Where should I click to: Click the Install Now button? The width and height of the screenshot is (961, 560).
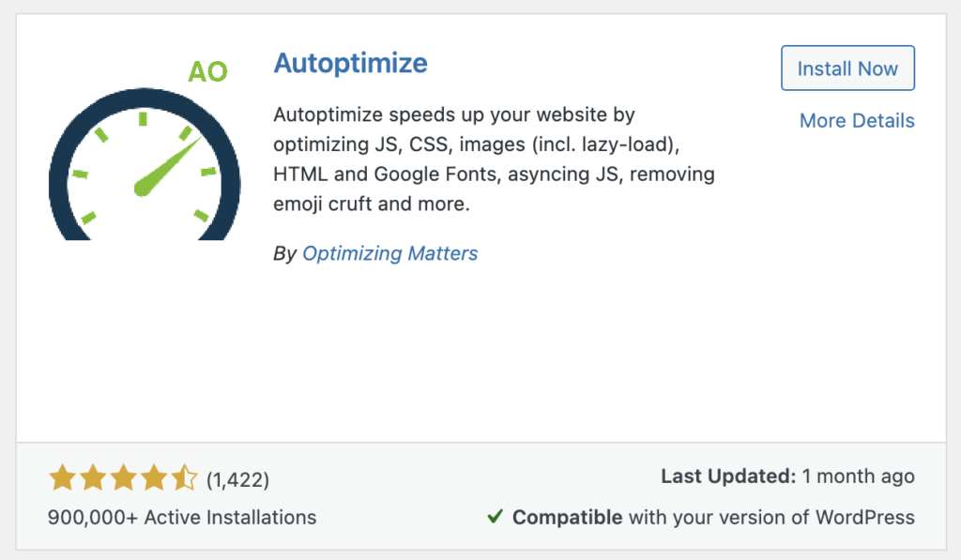point(847,68)
